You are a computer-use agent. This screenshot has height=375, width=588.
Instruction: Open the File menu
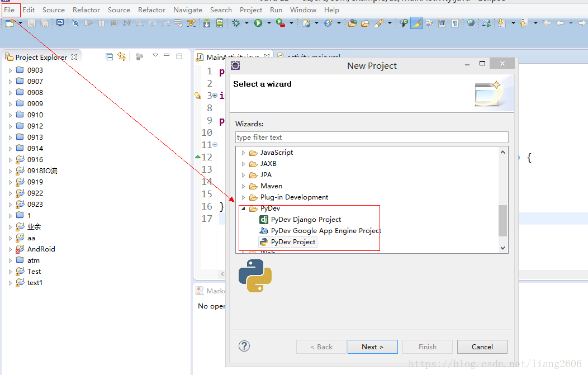(10, 10)
